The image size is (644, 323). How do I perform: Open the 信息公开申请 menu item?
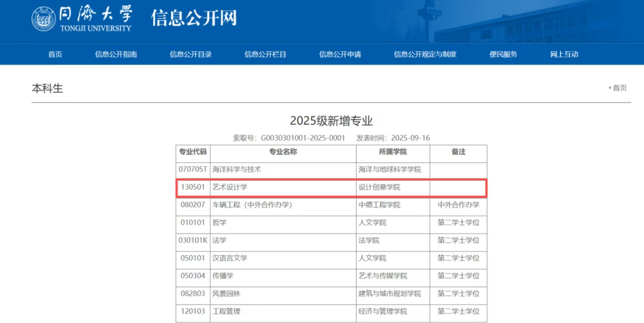(x=340, y=54)
